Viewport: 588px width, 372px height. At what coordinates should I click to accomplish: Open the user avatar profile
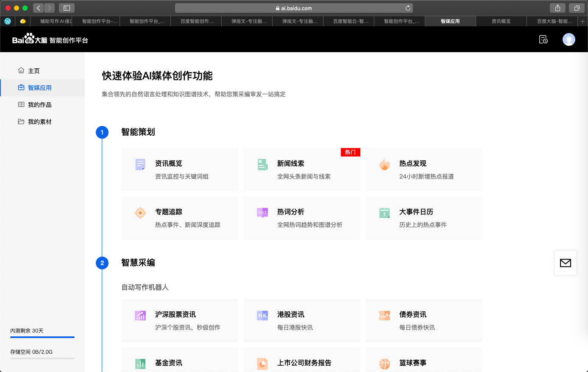pos(568,39)
